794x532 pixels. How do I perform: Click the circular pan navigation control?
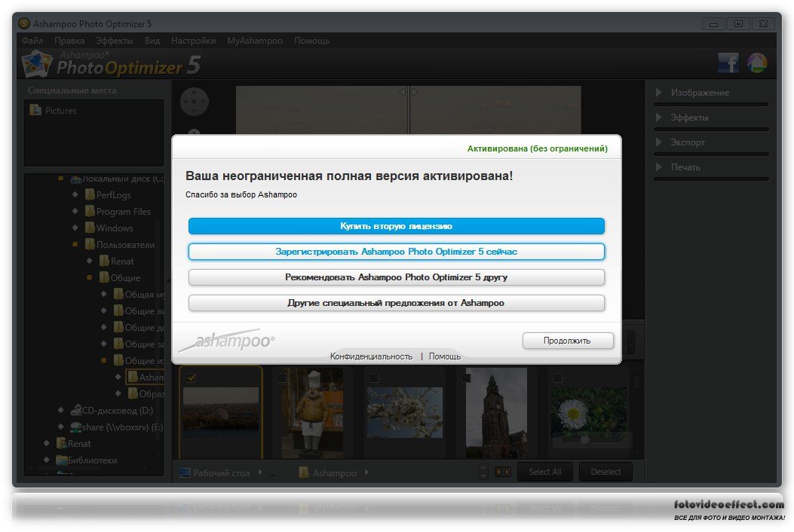pyautogui.click(x=194, y=101)
